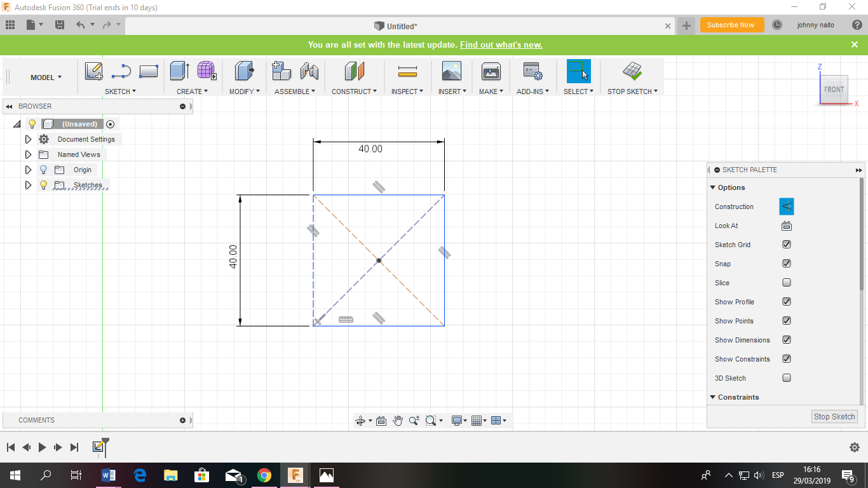
Task: Toggle the Show Profile checkbox
Action: [787, 302]
